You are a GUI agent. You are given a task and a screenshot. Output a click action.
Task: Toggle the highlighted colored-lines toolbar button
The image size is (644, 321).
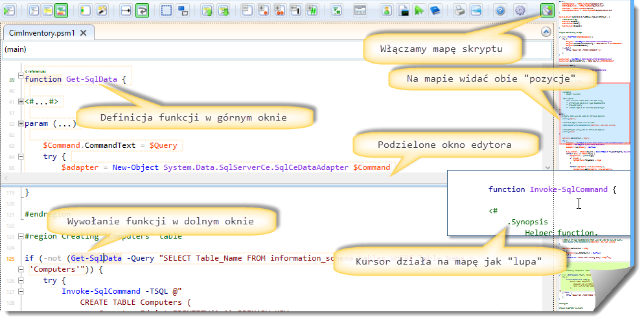click(61, 10)
